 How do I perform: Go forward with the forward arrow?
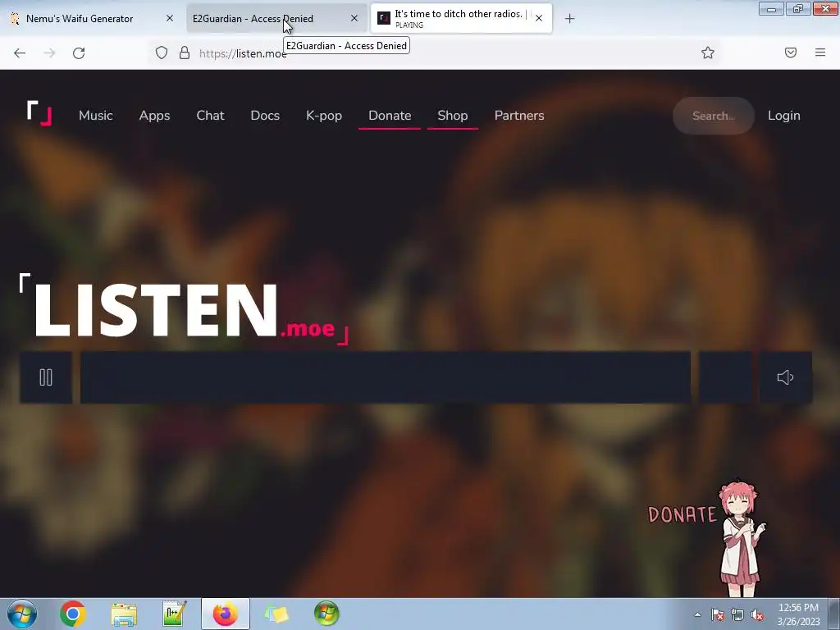49,53
